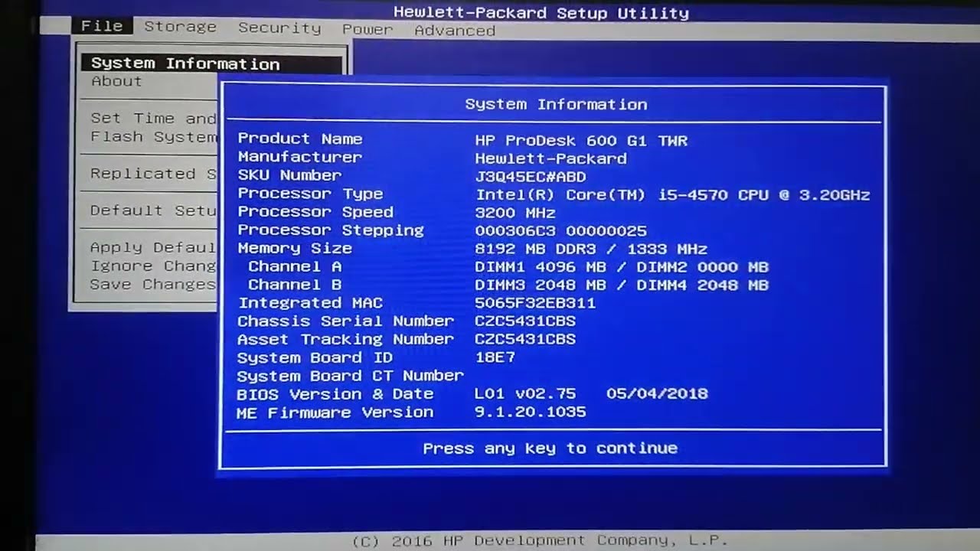The image size is (980, 551).
Task: Click the Channel B label
Action: tap(295, 285)
